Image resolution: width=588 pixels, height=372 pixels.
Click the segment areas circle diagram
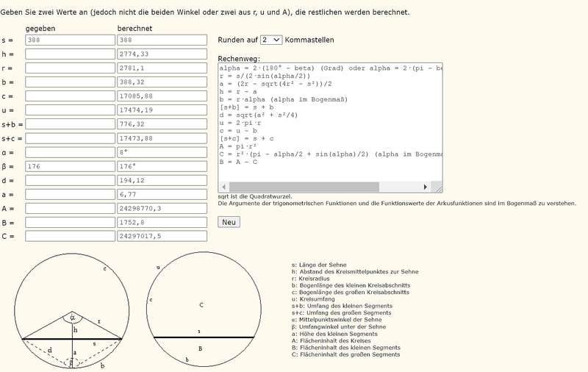(204, 309)
